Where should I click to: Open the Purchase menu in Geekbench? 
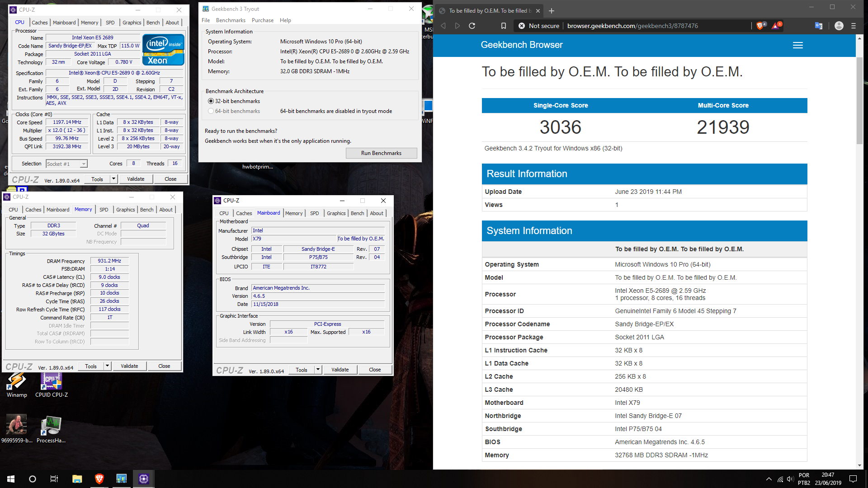pyautogui.click(x=263, y=20)
